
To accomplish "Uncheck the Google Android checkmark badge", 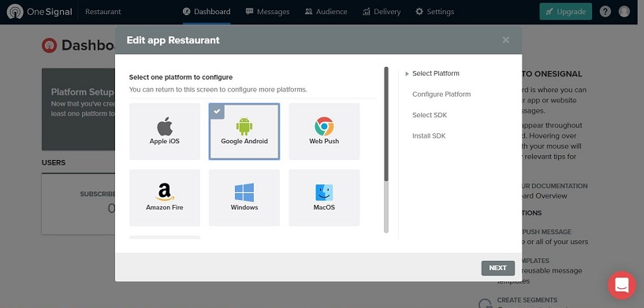I will [217, 111].
